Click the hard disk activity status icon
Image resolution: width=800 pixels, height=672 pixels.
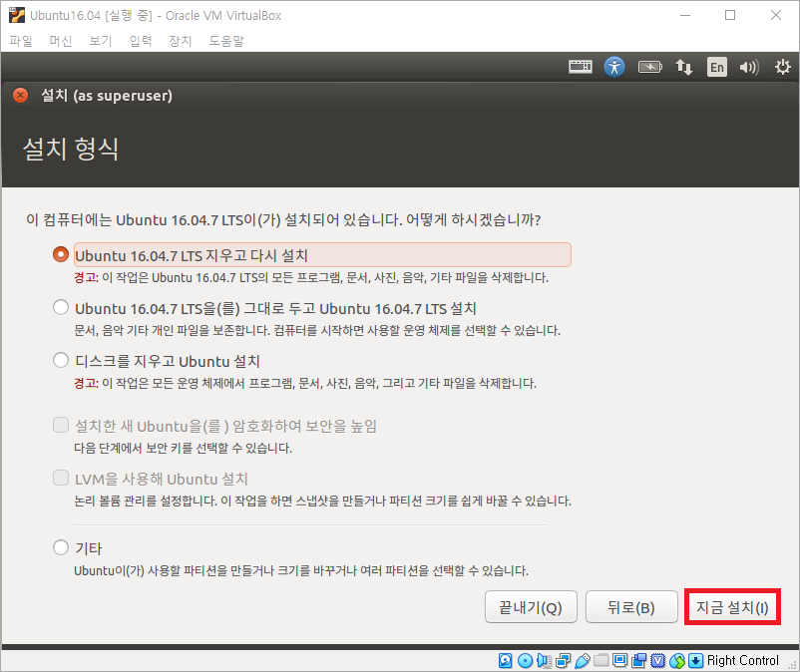(505, 661)
